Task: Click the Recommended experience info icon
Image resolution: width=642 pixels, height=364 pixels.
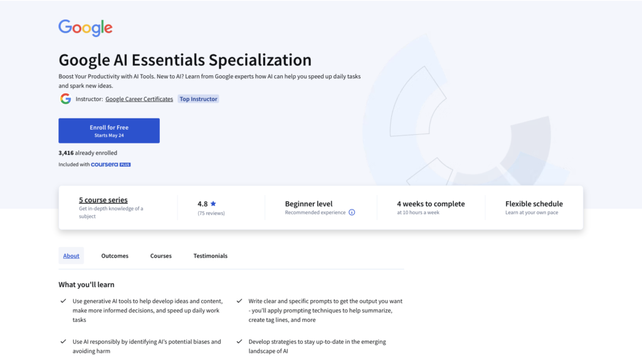Action: coord(352,212)
